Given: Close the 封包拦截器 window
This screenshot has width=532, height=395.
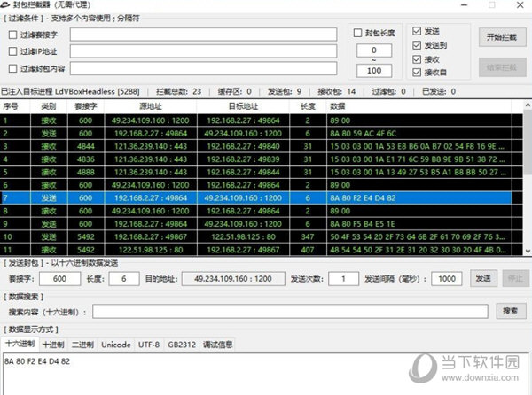Looking at the screenshot, I should pos(520,4).
